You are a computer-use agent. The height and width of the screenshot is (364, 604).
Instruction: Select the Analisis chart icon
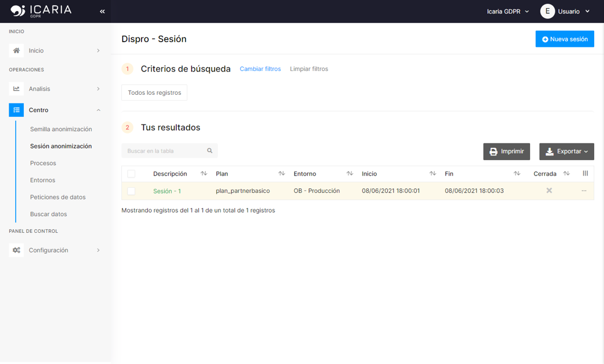click(x=16, y=89)
